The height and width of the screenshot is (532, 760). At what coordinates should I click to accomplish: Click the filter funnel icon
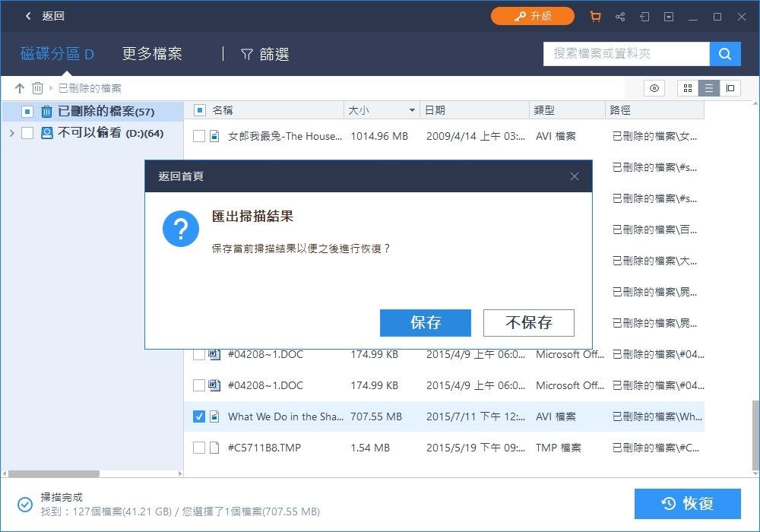pyautogui.click(x=247, y=54)
